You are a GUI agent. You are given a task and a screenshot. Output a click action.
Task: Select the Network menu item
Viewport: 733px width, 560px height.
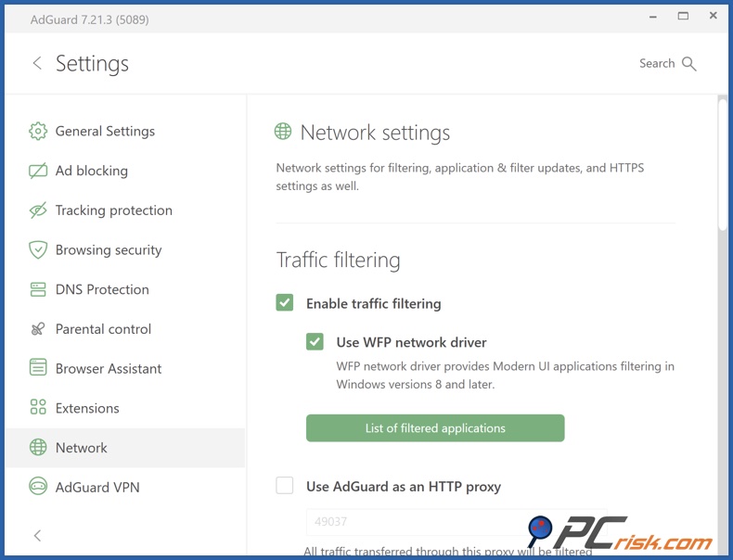[x=82, y=448]
